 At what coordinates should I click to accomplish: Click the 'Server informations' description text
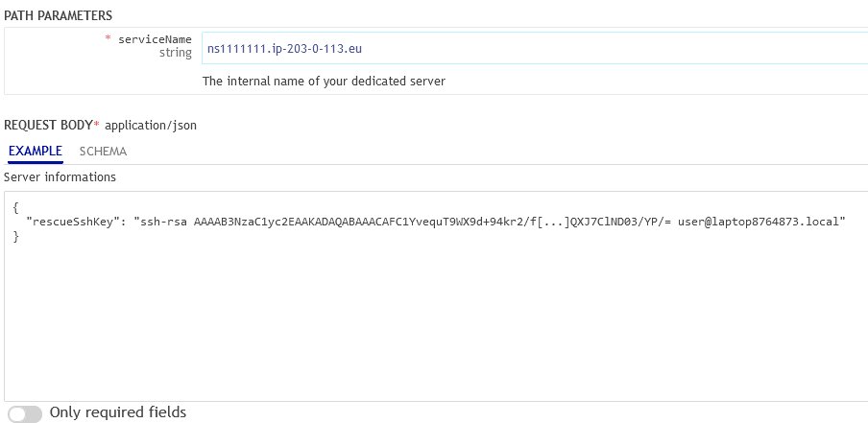(60, 177)
